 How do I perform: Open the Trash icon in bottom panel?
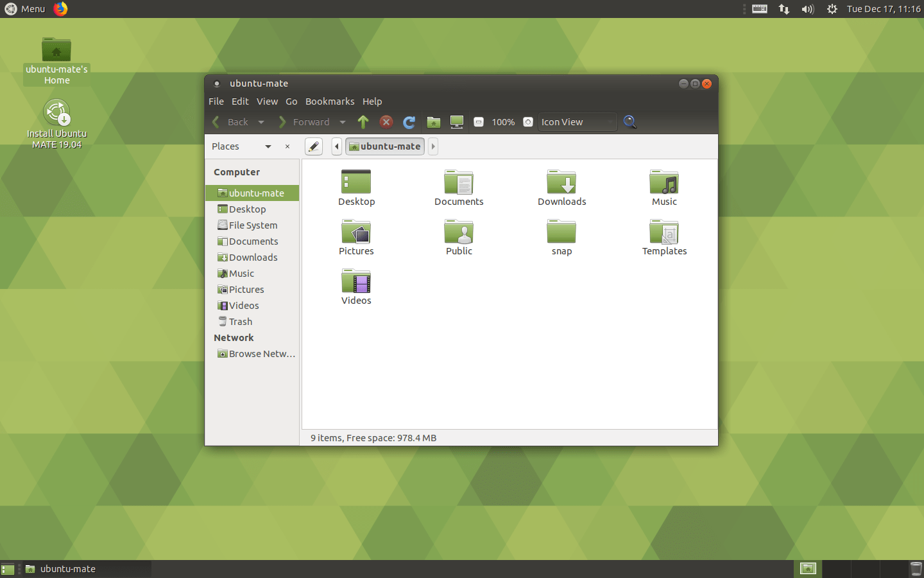click(916, 569)
